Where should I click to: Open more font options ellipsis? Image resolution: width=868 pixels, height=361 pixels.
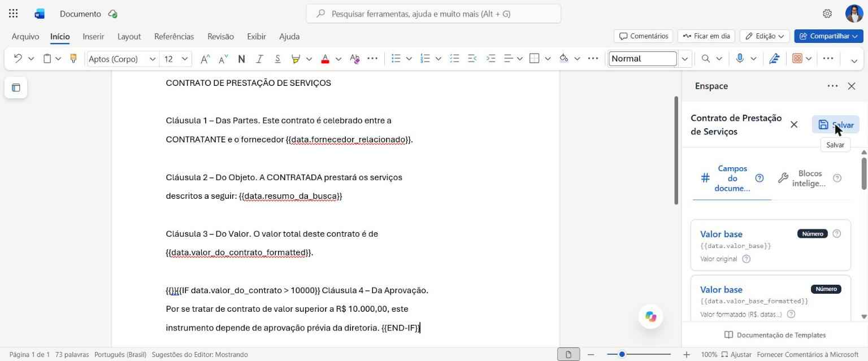coord(372,58)
